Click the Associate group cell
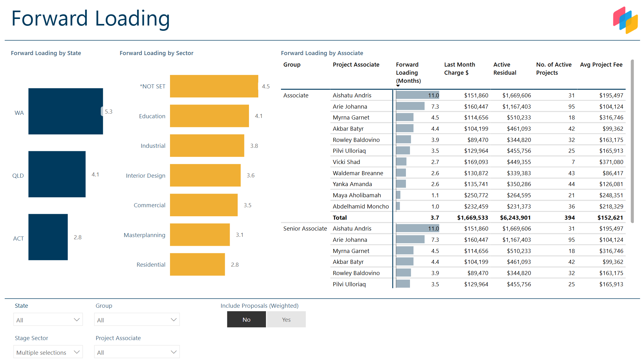This screenshot has width=644, height=360. tap(296, 96)
